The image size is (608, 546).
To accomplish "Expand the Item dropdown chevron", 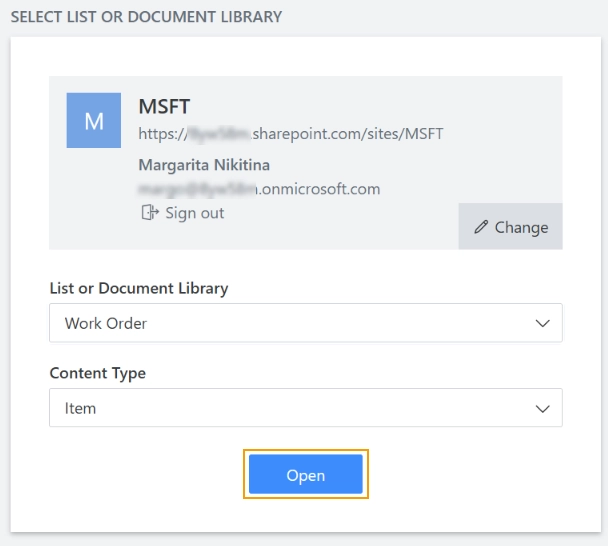I will [542, 409].
